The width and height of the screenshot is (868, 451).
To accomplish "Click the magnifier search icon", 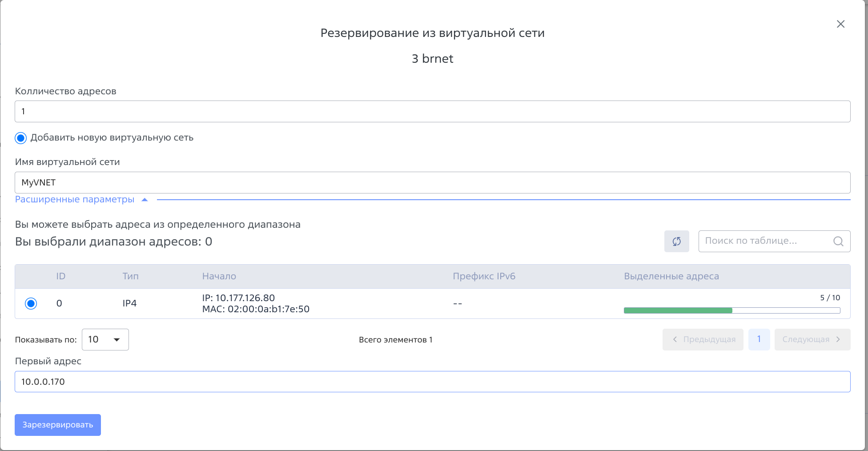I will pos(838,241).
